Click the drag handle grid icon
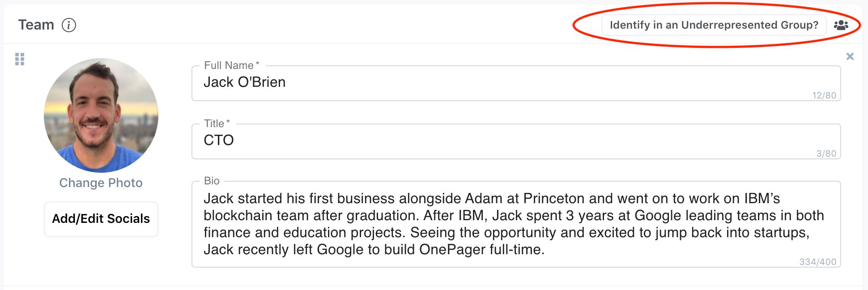This screenshot has width=868, height=290. (20, 59)
